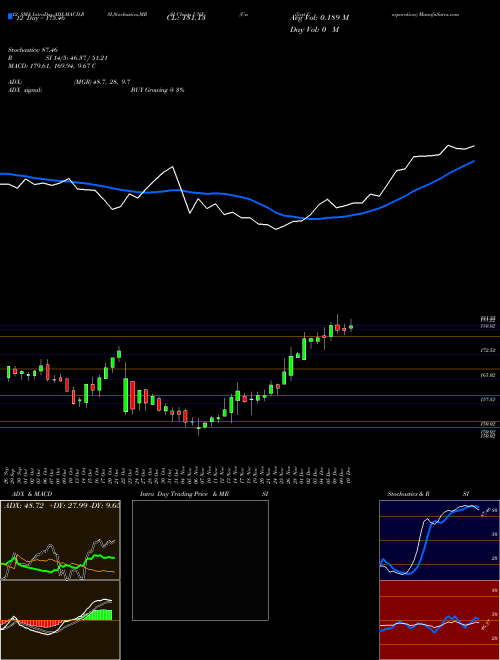Open the blue Stochastics mini chart

tap(439, 540)
